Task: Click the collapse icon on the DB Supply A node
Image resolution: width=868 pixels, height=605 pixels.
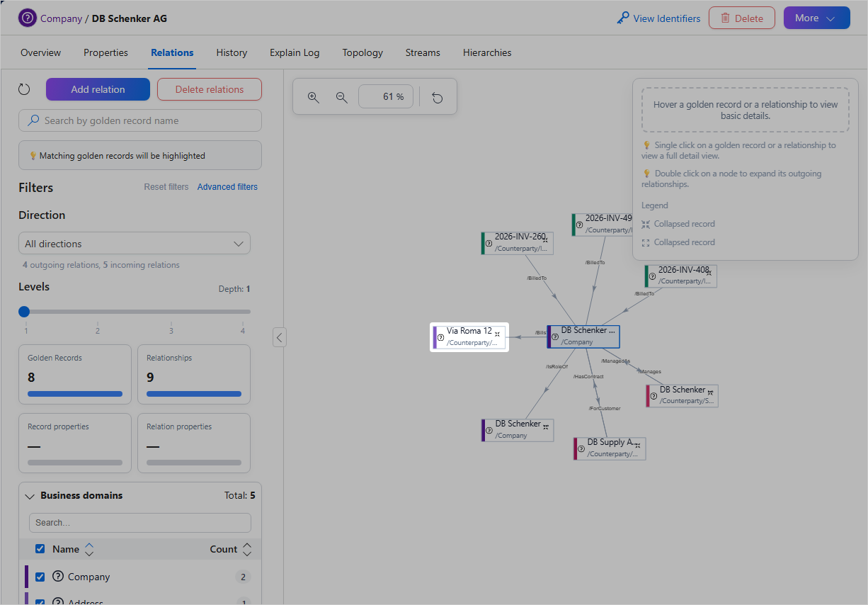Action: pos(637,446)
